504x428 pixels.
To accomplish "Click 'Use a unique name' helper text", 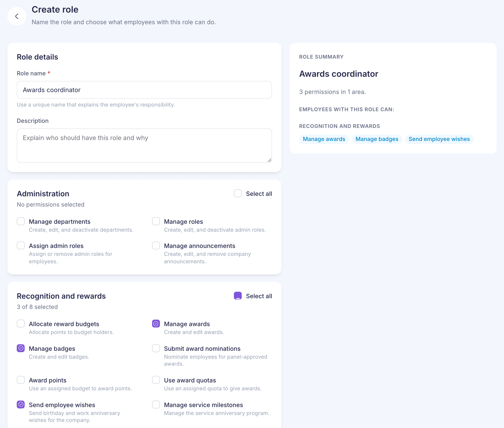I will pyautogui.click(x=96, y=105).
